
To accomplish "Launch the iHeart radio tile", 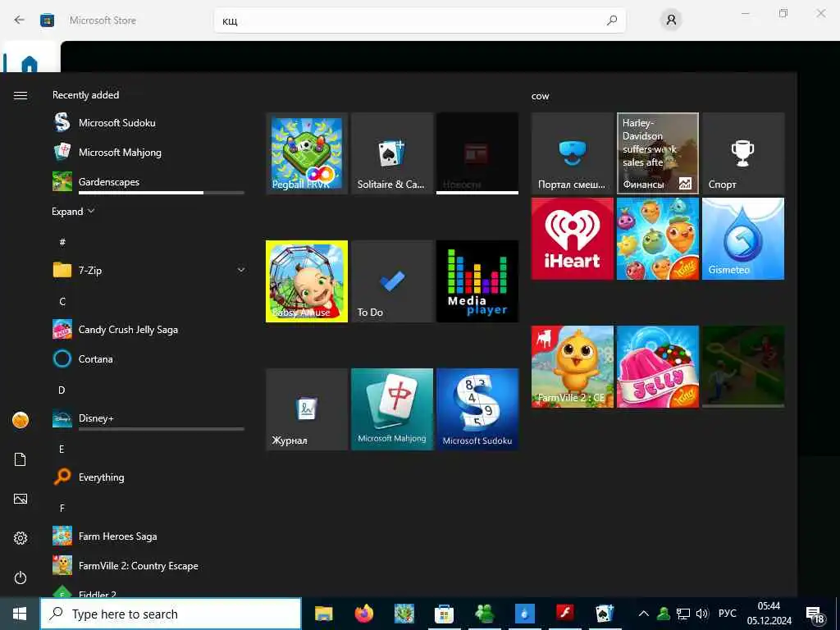I will click(x=572, y=239).
